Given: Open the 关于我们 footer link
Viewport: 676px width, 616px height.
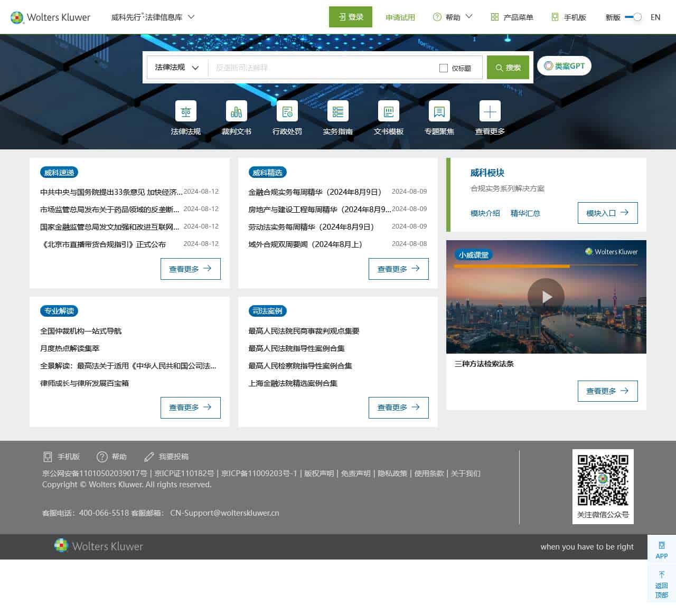Looking at the screenshot, I should [x=466, y=473].
